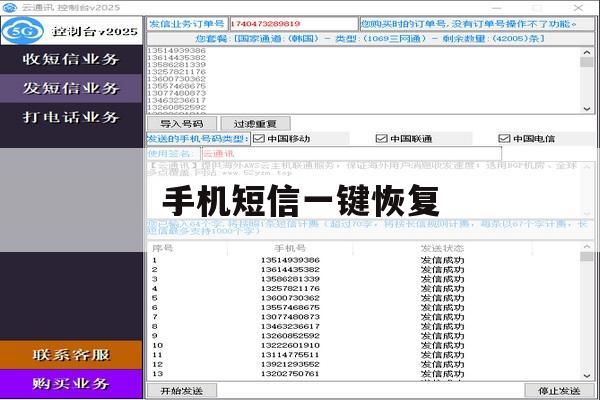600x400 pixels.
Task: Select table row with 13557468675
Action: coord(364,307)
